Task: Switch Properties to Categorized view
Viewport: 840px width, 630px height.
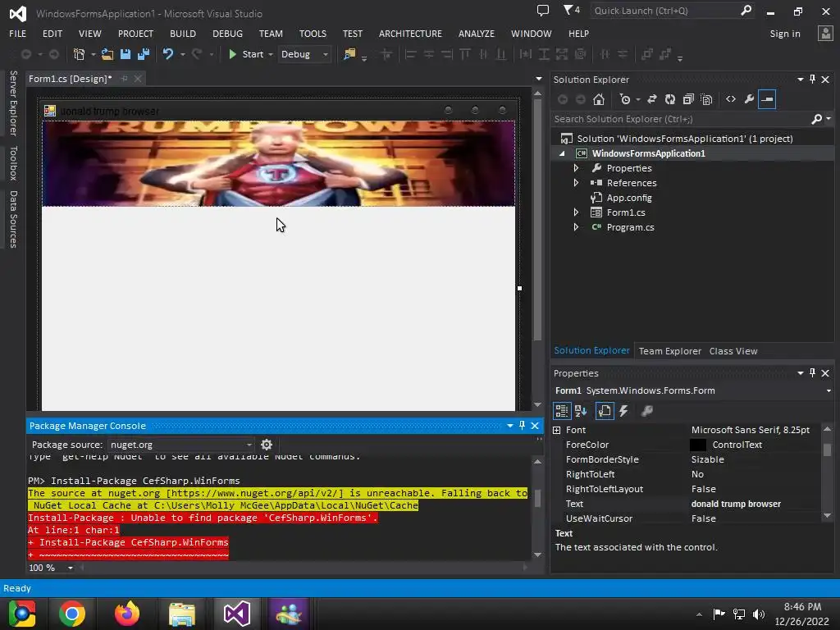Action: click(561, 411)
